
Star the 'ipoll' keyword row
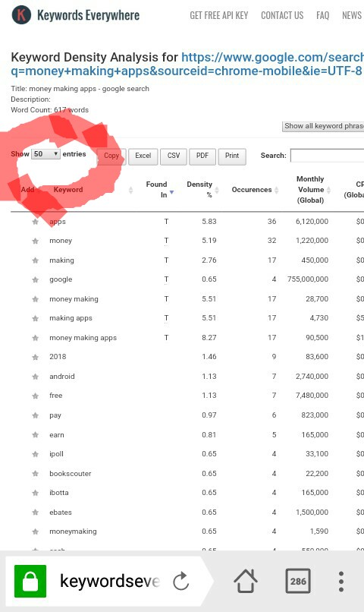pyautogui.click(x=36, y=454)
